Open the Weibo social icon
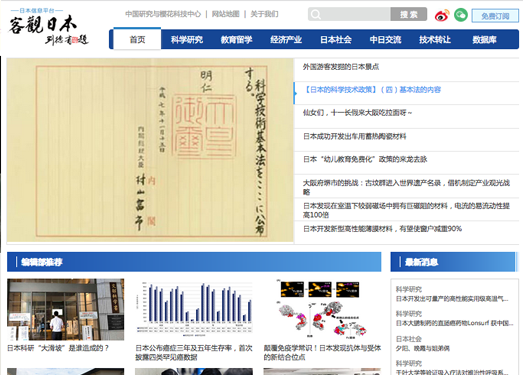 pyautogui.click(x=442, y=15)
